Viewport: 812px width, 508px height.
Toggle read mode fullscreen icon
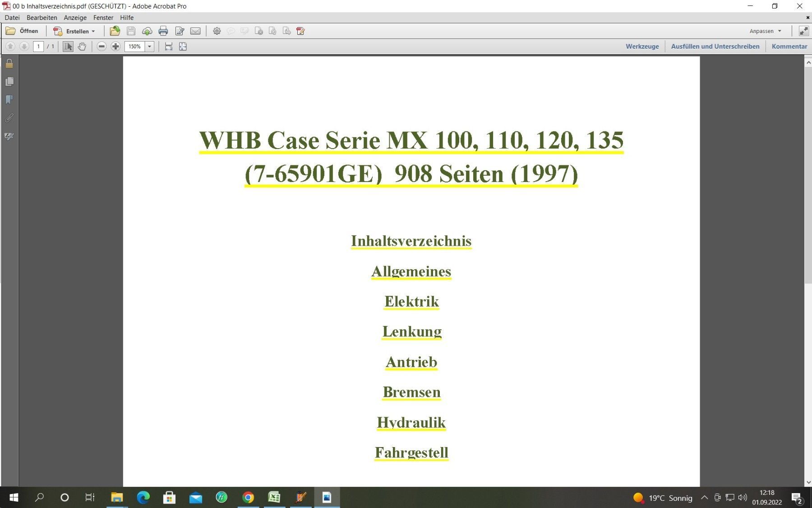803,31
